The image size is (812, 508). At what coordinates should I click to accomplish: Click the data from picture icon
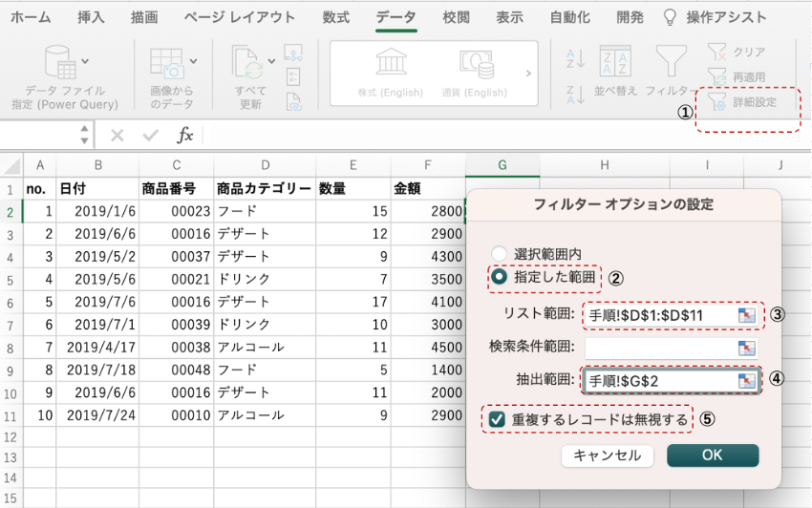tap(167, 63)
